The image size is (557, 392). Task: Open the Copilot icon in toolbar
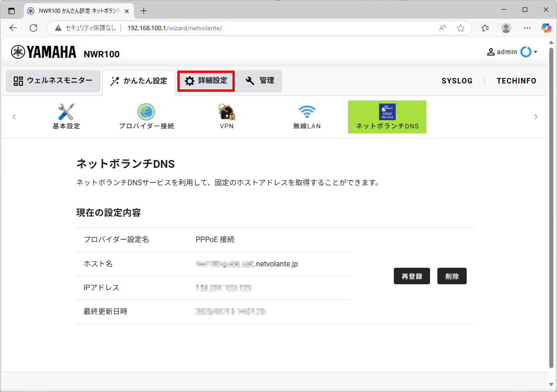[x=546, y=28]
